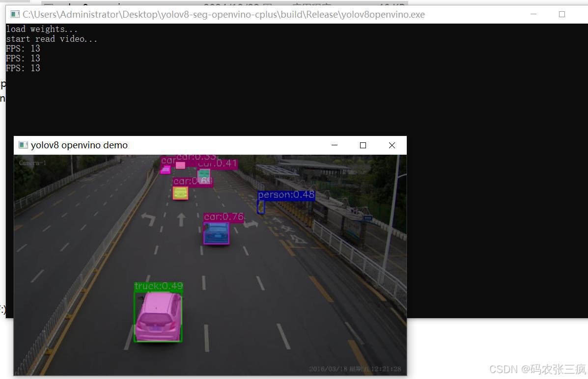This screenshot has width=588, height=379.
Task: Click the car:0.76 detection label
Action: [224, 217]
